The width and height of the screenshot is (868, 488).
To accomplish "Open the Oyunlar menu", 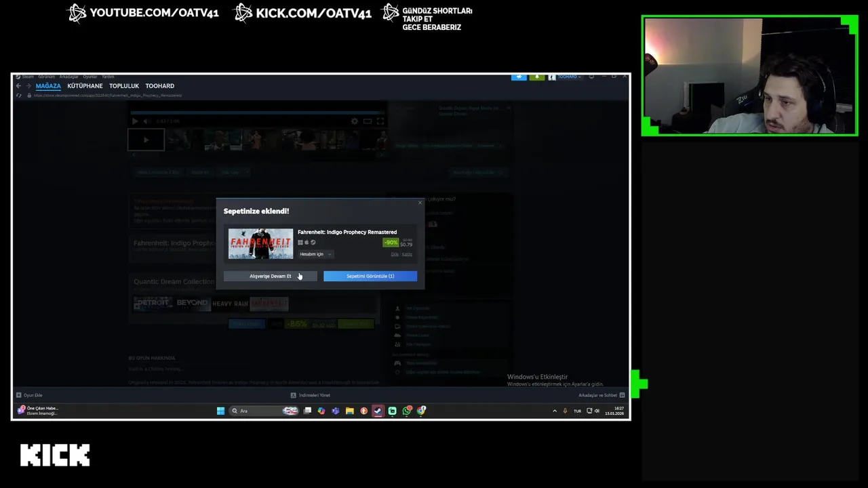I will pyautogui.click(x=90, y=77).
